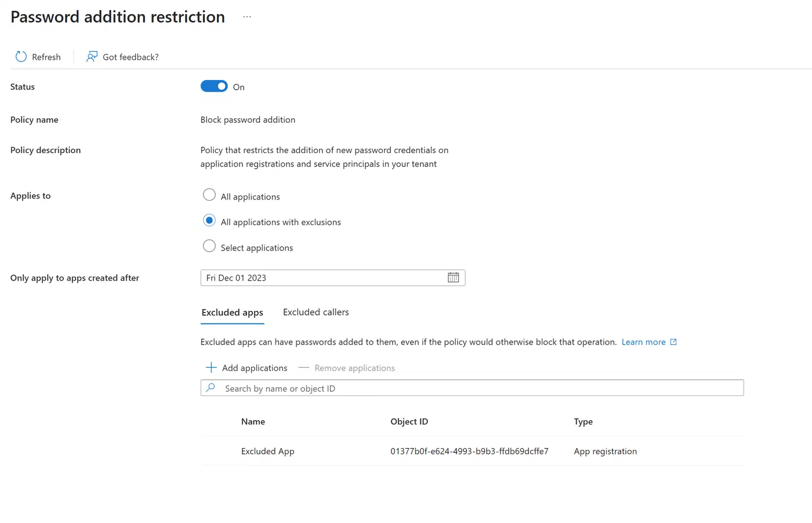
Task: Switch to the Excluded callers tab
Action: (316, 312)
